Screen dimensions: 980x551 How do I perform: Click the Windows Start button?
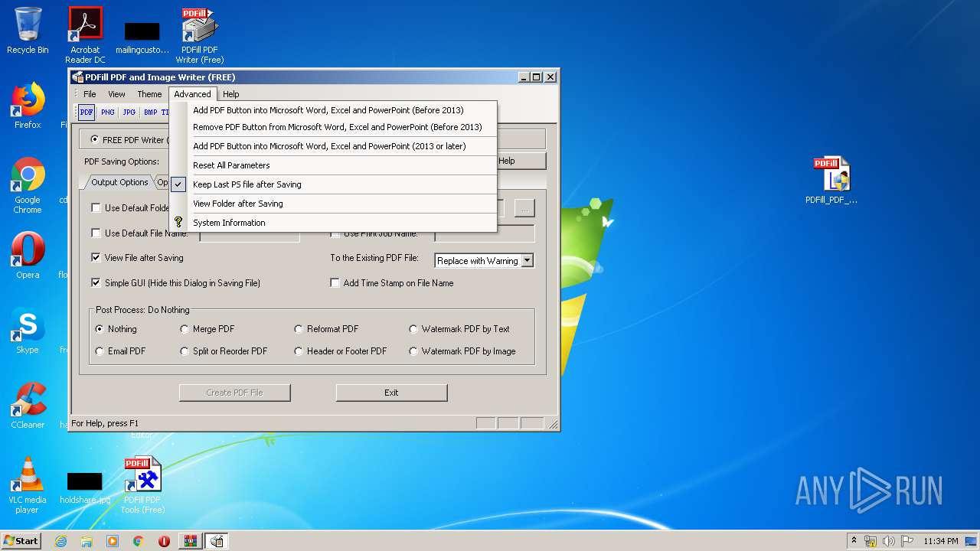pyautogui.click(x=21, y=541)
